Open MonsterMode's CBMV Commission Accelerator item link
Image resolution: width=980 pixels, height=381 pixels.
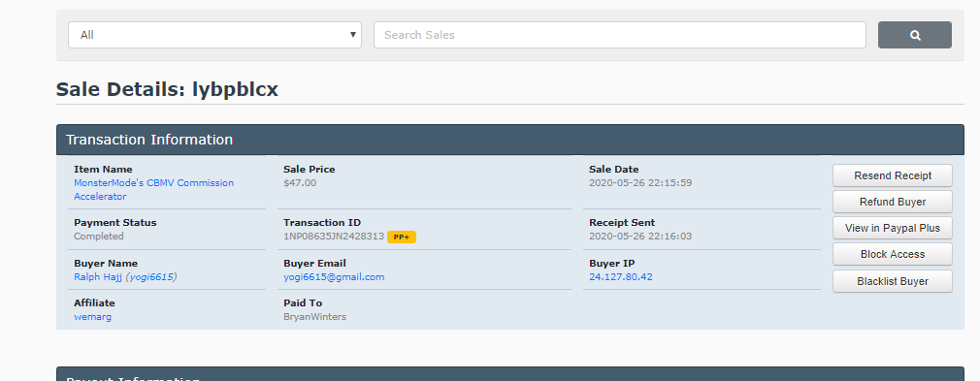pyautogui.click(x=153, y=190)
